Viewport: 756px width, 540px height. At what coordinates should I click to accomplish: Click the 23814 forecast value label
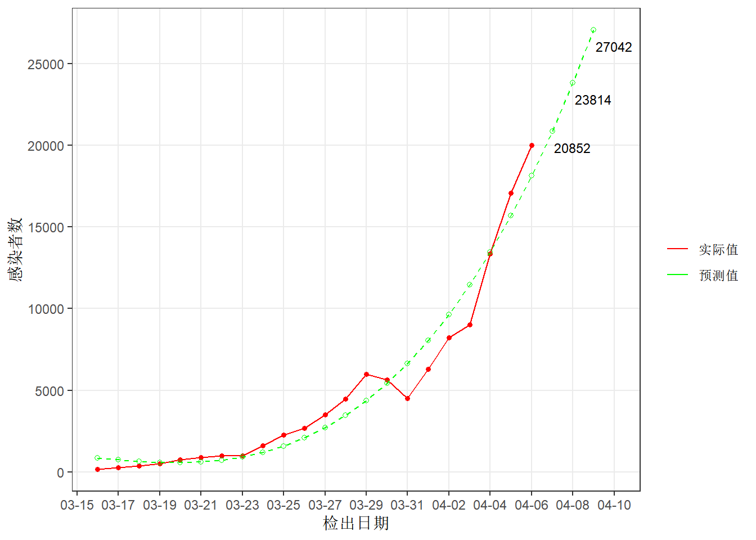point(593,100)
